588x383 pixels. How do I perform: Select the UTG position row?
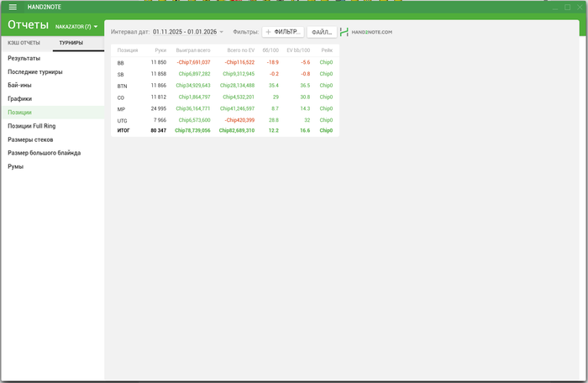[225, 120]
